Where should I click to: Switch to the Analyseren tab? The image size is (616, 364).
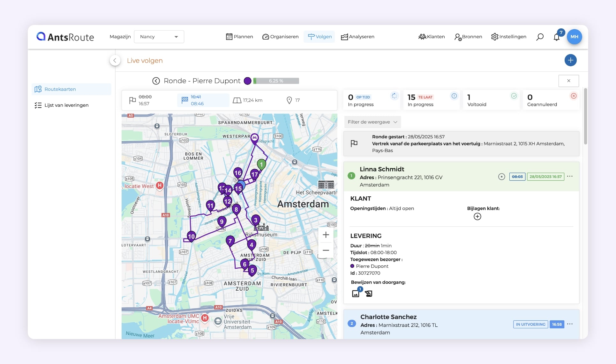(357, 37)
